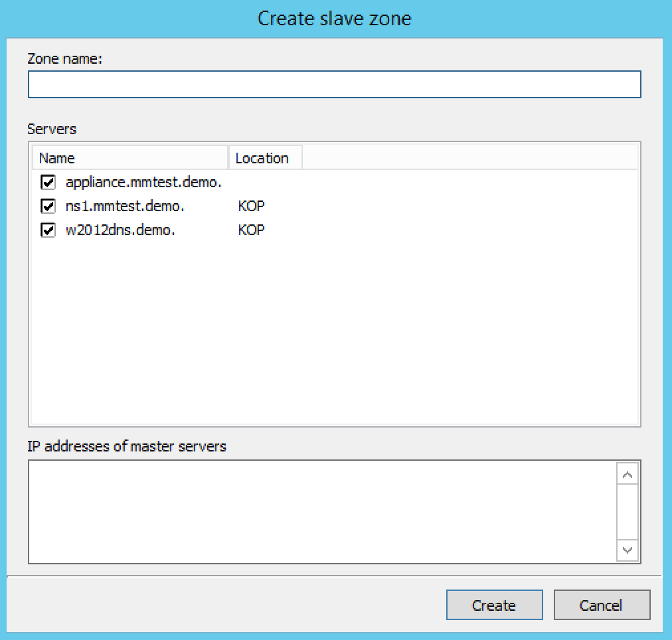This screenshot has height=640, width=672.
Task: Click the scroll down arrow in IP addresses box
Action: [628, 550]
